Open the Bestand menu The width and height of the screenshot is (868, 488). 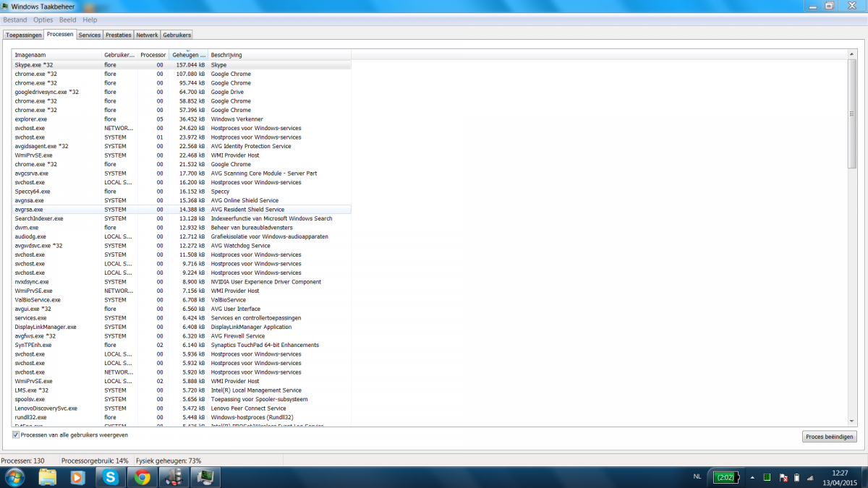point(15,20)
